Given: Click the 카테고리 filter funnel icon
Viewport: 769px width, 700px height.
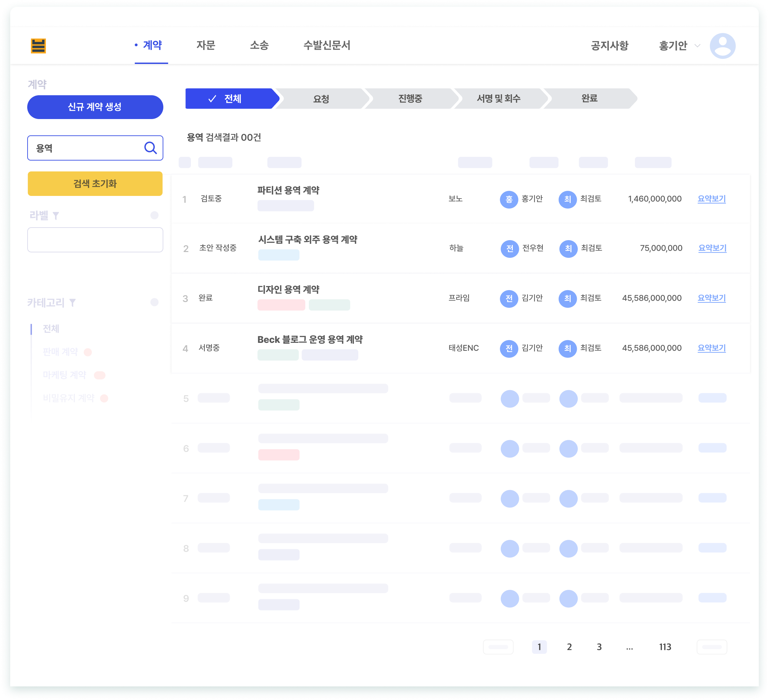Looking at the screenshot, I should pos(72,303).
